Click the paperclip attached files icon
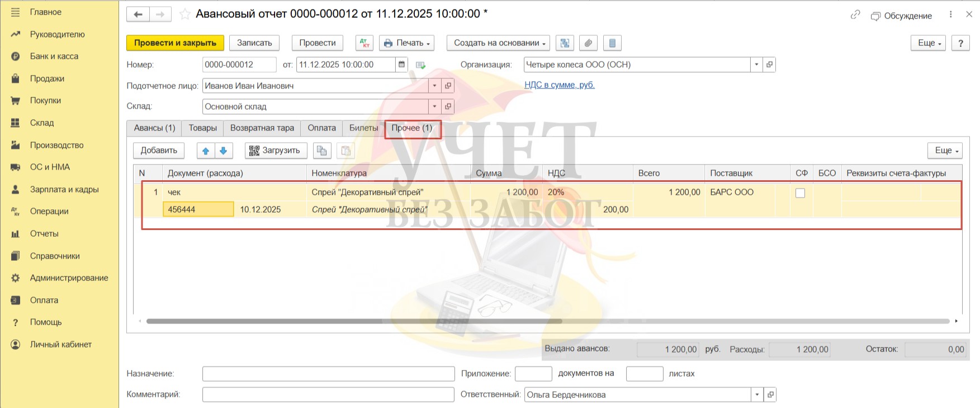 (588, 43)
